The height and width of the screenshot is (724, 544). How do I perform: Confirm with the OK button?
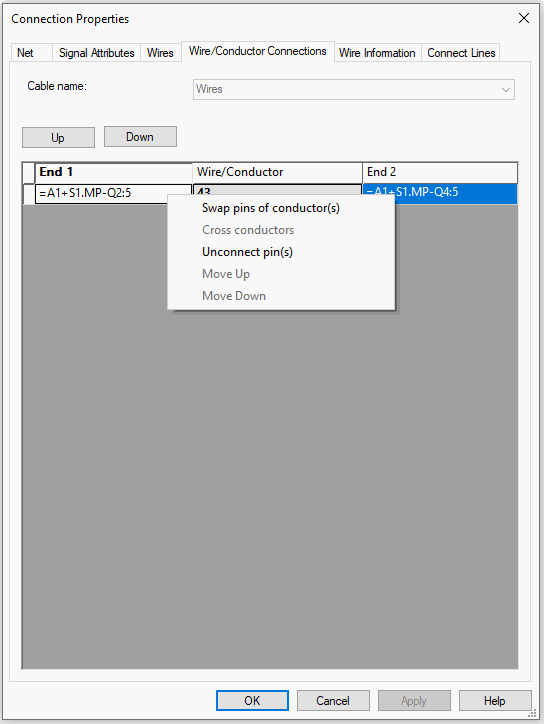pyautogui.click(x=252, y=700)
